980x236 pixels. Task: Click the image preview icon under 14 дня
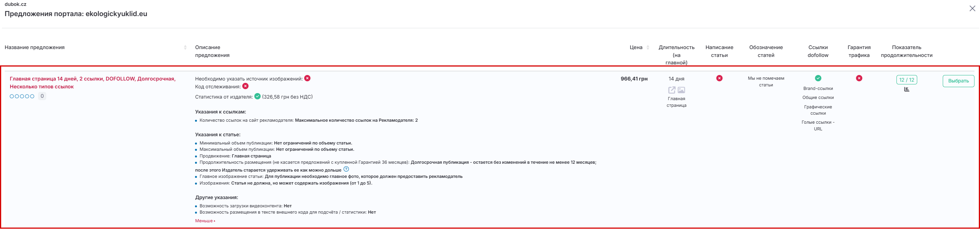tap(681, 90)
